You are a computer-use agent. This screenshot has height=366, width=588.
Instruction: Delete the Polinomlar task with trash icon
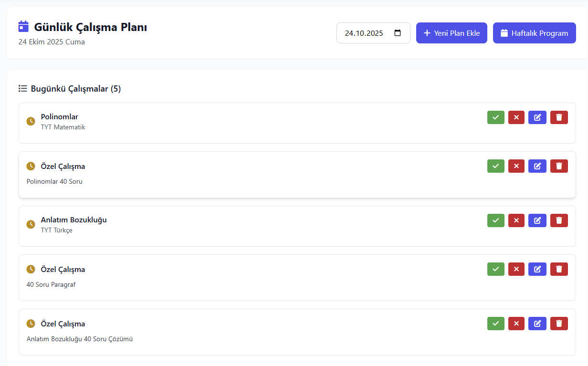click(559, 117)
